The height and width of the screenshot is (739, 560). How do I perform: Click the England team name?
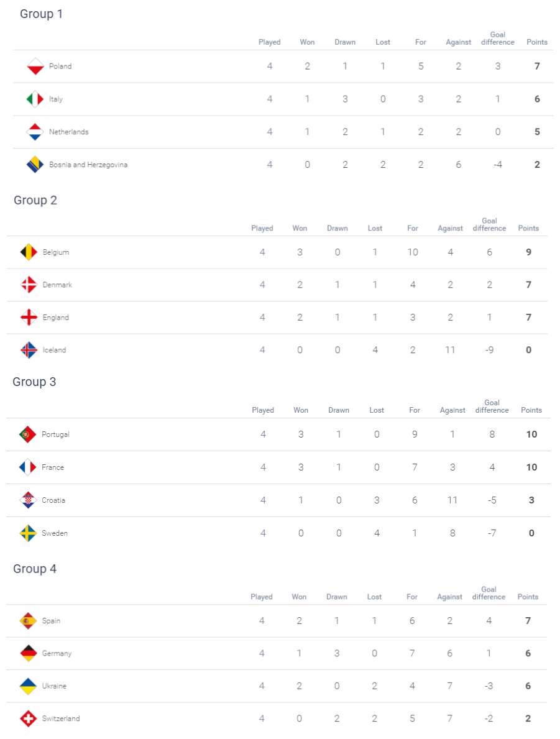(x=55, y=318)
